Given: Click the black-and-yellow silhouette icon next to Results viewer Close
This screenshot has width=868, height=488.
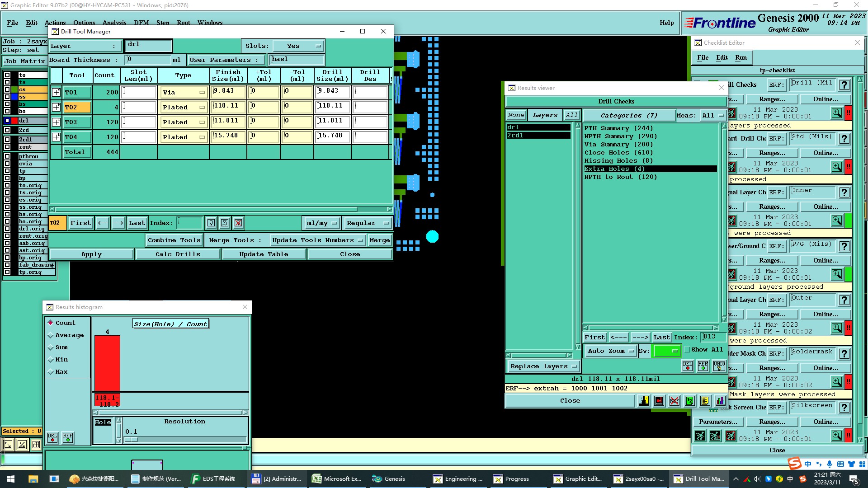Looking at the screenshot, I should point(644,400).
